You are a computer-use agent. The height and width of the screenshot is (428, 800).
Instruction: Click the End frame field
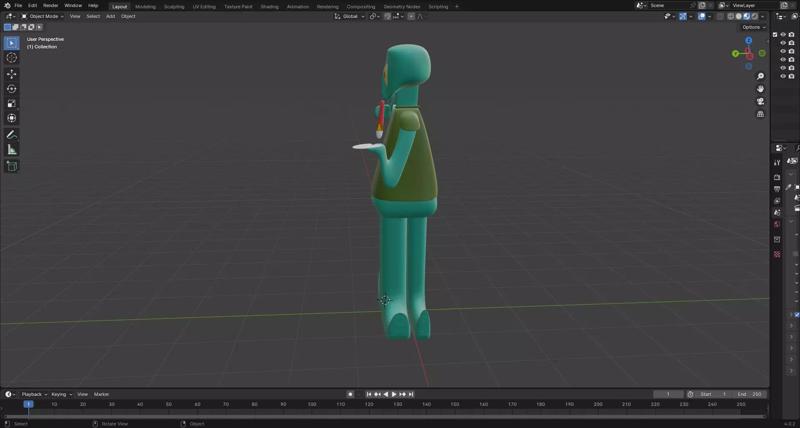tap(749, 394)
